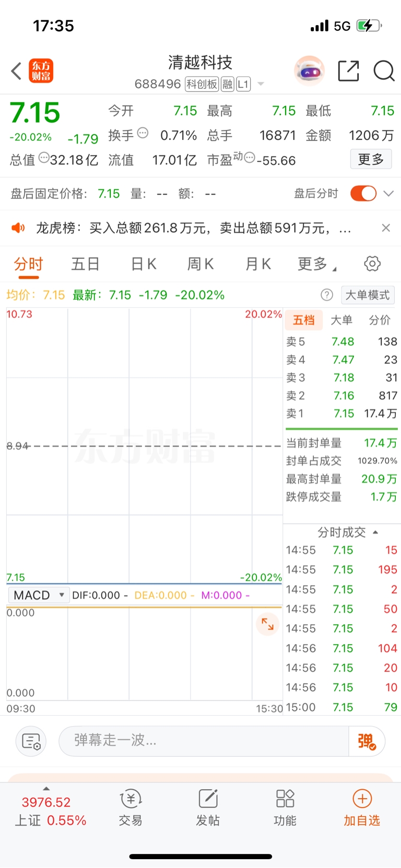
Task: Tap 14:56 trade row with volume 104
Action: (341, 648)
